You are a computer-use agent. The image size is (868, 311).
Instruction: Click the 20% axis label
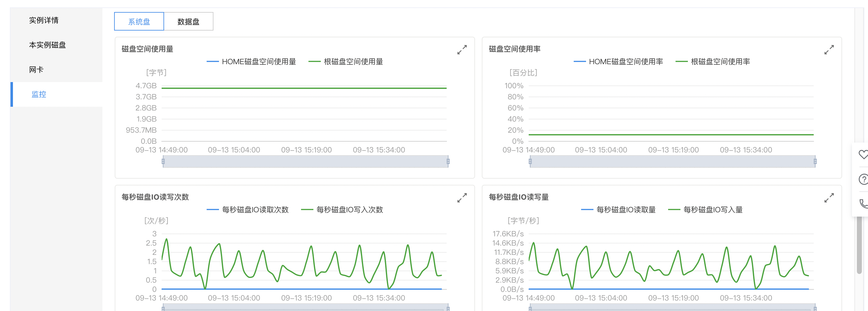pyautogui.click(x=515, y=130)
